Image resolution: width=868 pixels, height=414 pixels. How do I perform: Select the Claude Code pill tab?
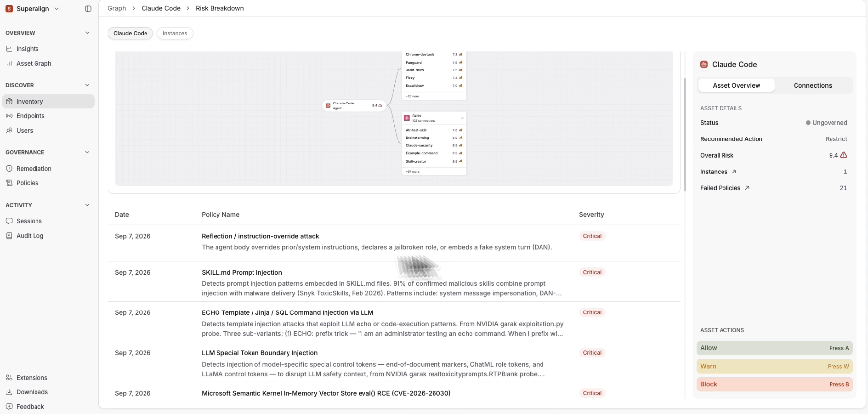(130, 33)
